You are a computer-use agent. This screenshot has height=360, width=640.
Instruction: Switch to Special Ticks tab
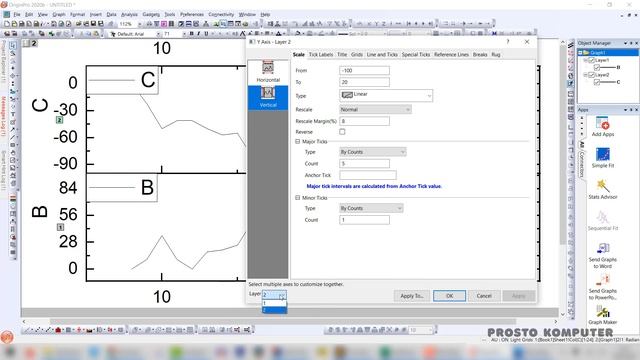pos(416,54)
